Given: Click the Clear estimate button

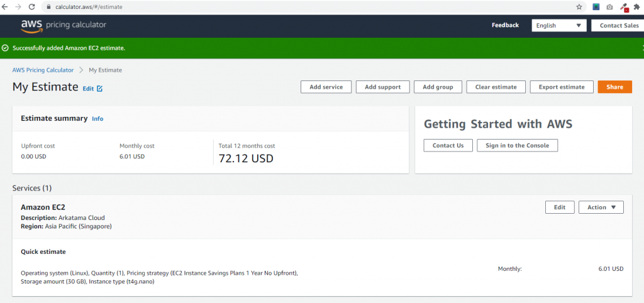Looking at the screenshot, I should pyautogui.click(x=496, y=87).
